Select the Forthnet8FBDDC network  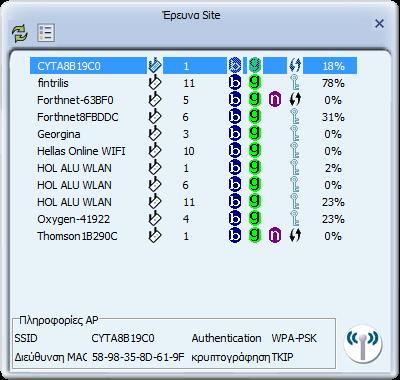(193, 117)
